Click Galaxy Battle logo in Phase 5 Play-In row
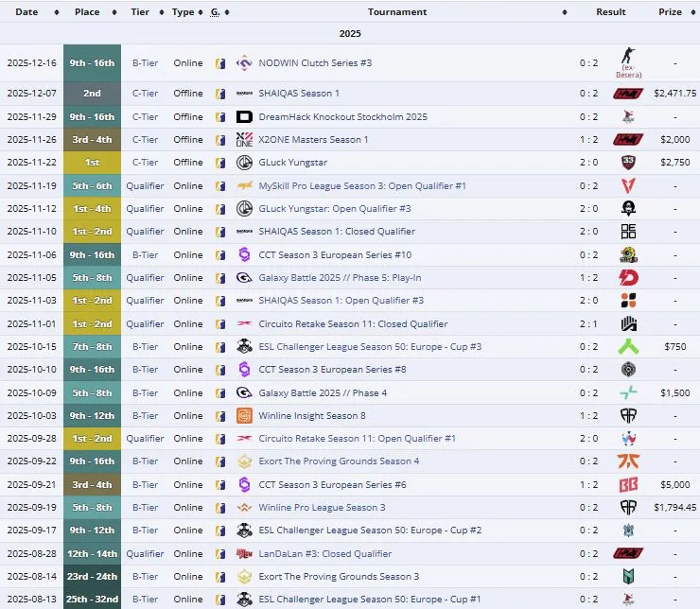 click(244, 278)
